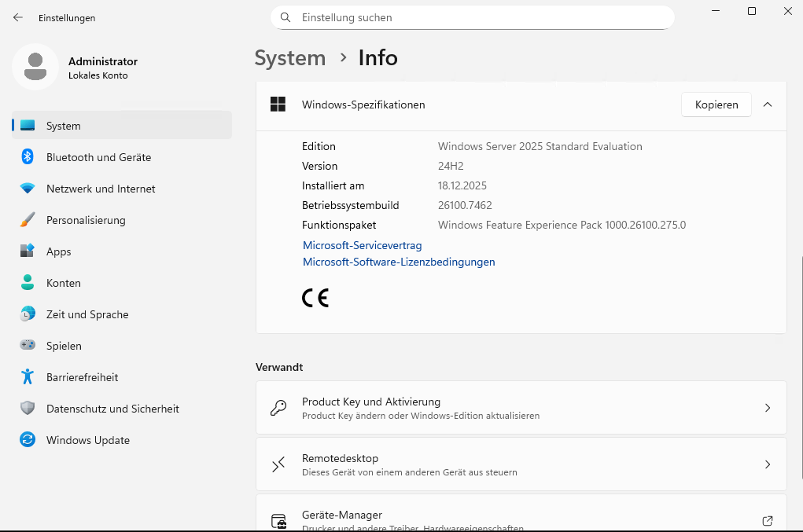
Task: Click the back arrow in Einstellungen
Action: point(18,17)
